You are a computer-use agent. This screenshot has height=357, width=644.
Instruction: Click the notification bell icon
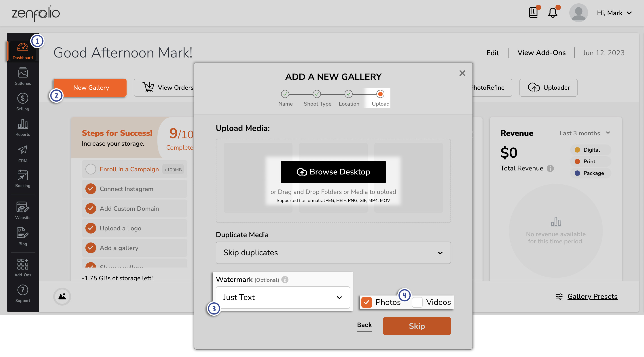click(x=553, y=13)
